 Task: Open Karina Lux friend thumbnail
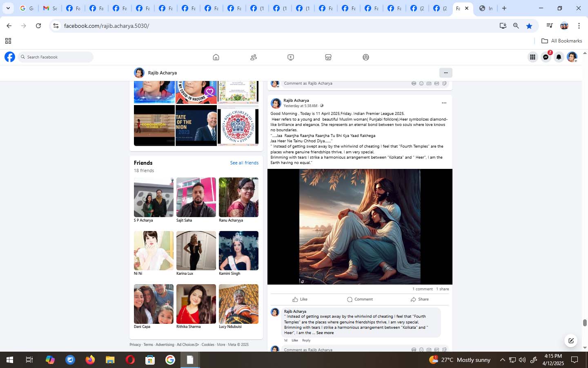tap(196, 251)
